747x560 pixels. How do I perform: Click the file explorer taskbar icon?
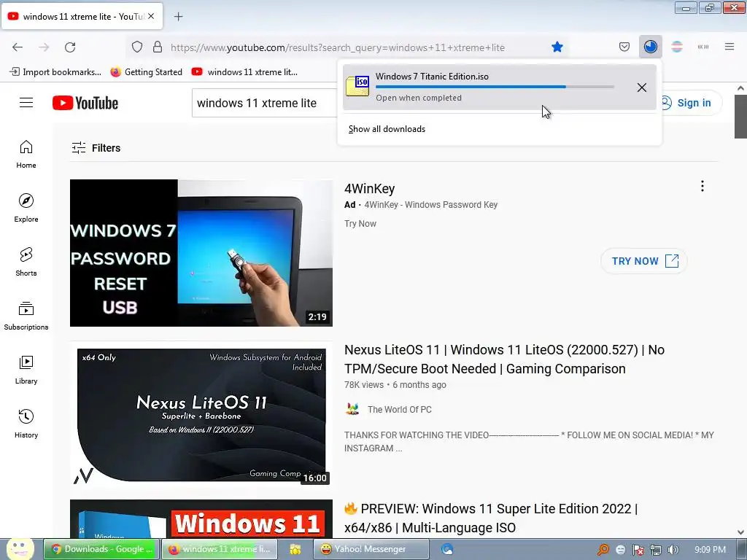click(295, 550)
